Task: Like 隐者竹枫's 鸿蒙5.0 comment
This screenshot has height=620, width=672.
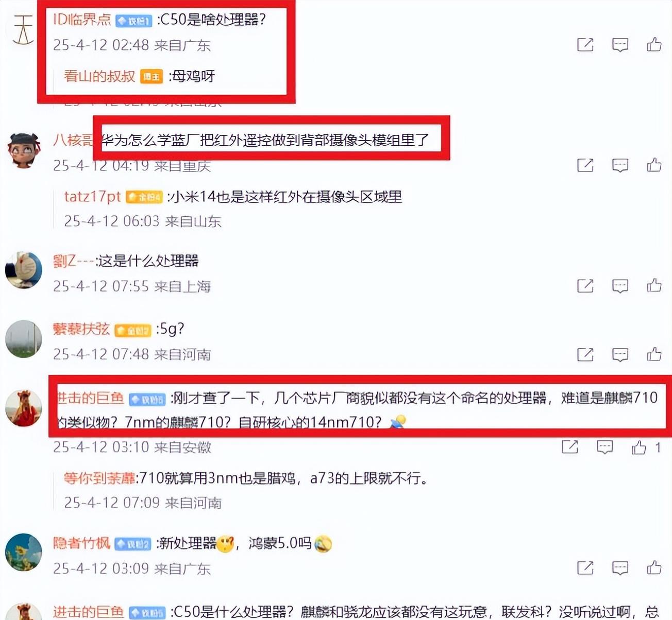Action: (x=654, y=567)
